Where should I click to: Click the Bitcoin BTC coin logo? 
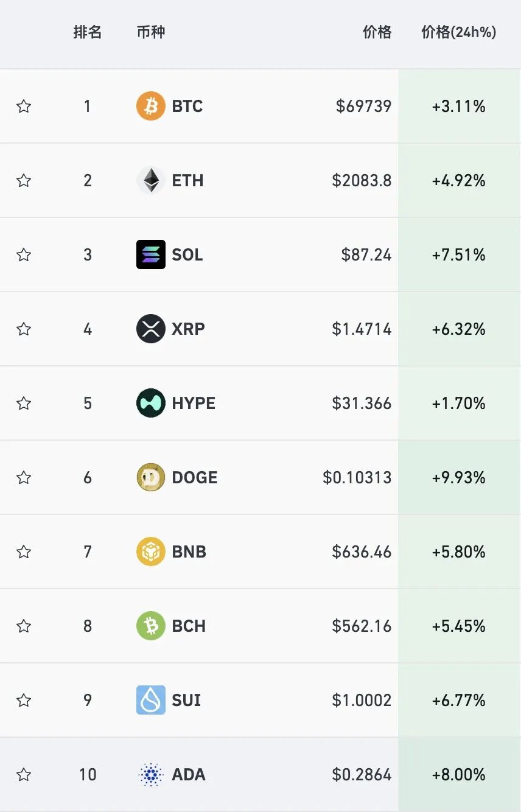pos(150,106)
